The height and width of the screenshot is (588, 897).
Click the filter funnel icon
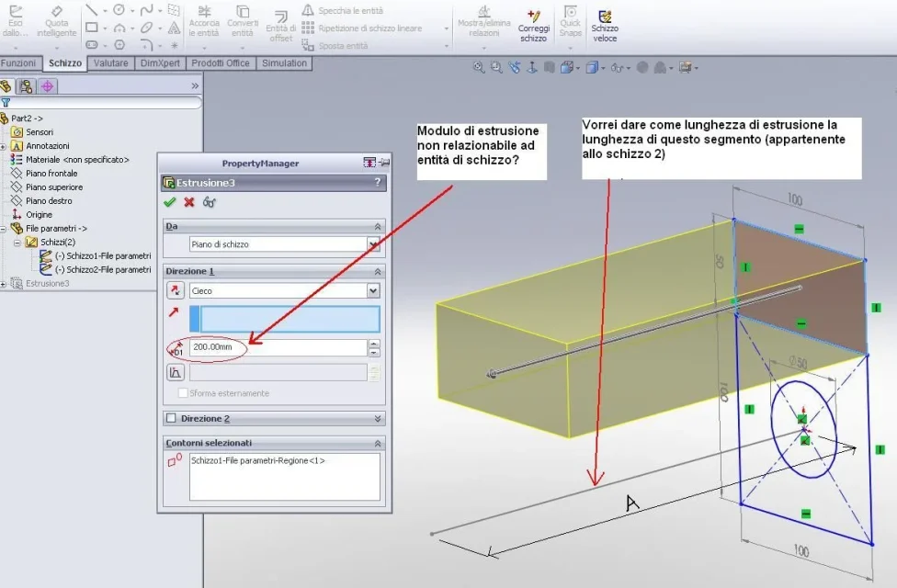coord(6,103)
